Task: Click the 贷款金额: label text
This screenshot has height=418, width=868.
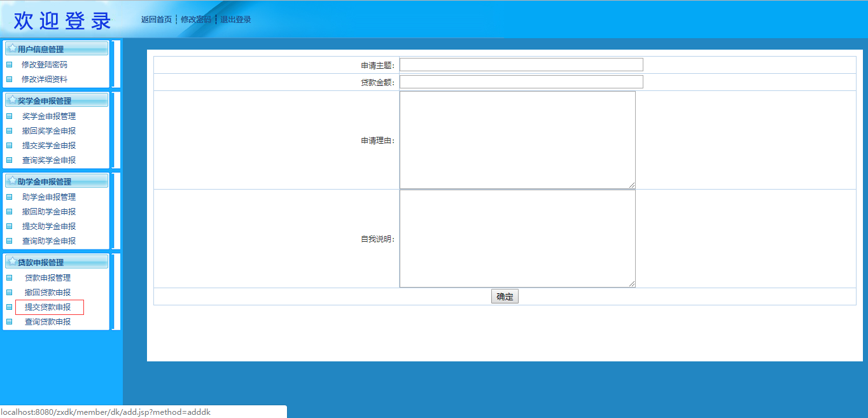Action: point(378,82)
